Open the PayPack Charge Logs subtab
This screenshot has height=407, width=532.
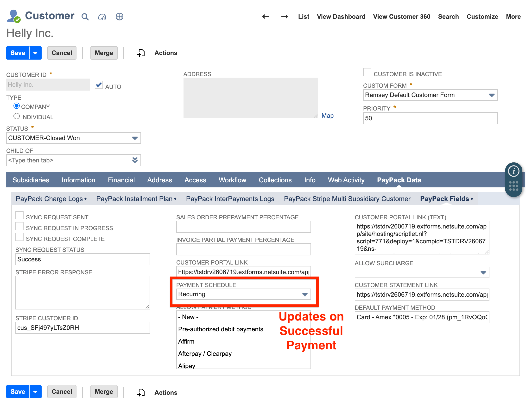pos(49,199)
